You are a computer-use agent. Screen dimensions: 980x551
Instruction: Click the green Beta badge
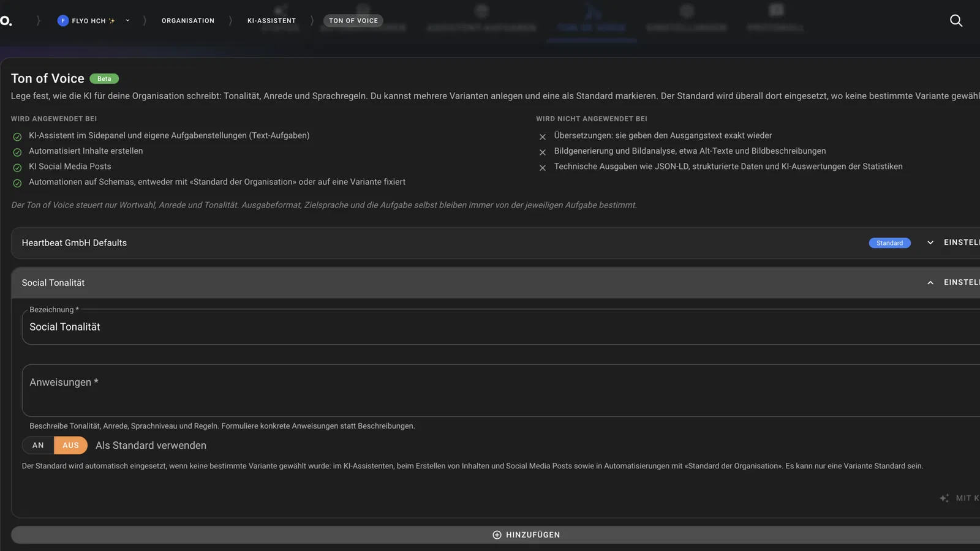point(104,78)
